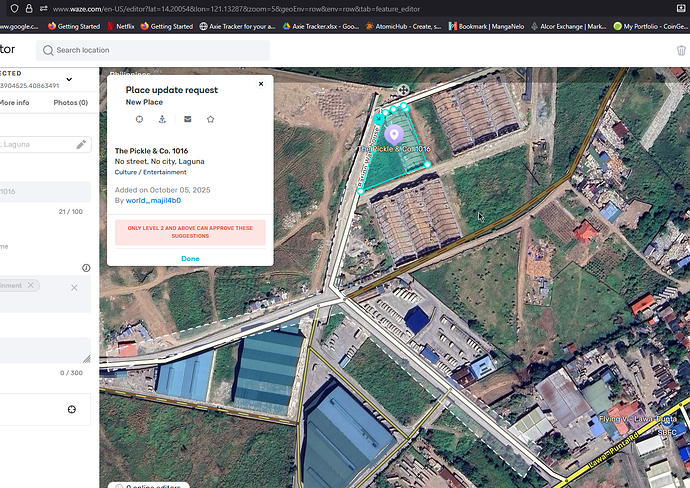
Task: Remove the Entertainment category chip
Action: point(30,286)
